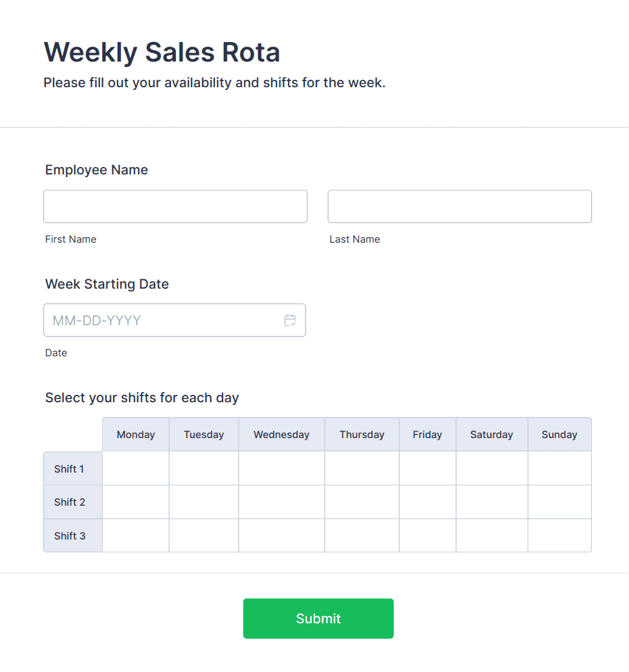Pick the Shift 3 Wednesday cell
This screenshot has height=672, width=629.
click(281, 535)
